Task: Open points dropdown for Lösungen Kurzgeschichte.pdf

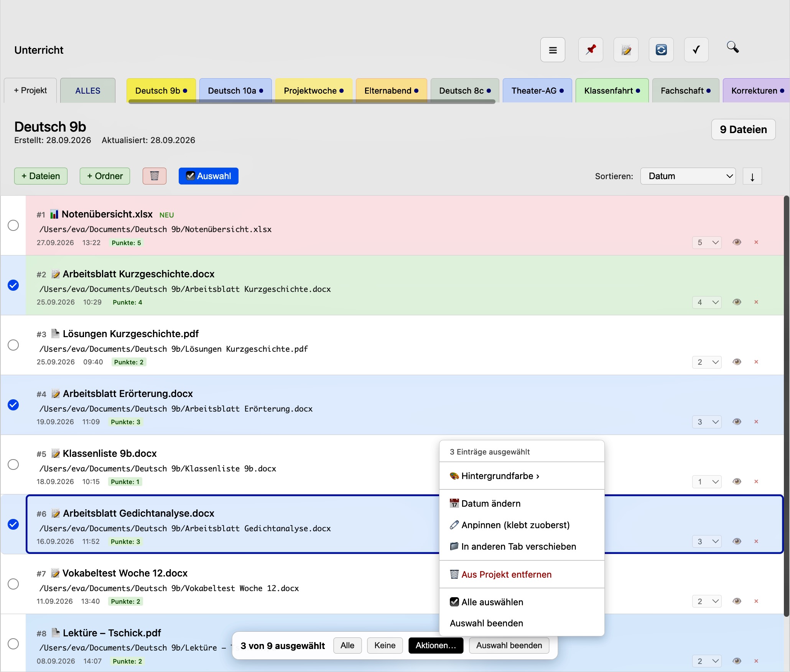Action: click(707, 362)
